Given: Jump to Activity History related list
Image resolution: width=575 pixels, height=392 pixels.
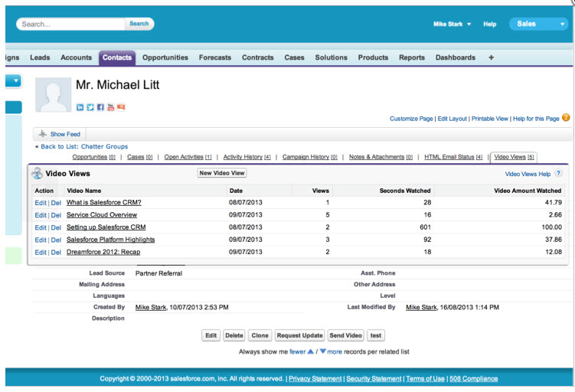Looking at the screenshot, I should (247, 157).
